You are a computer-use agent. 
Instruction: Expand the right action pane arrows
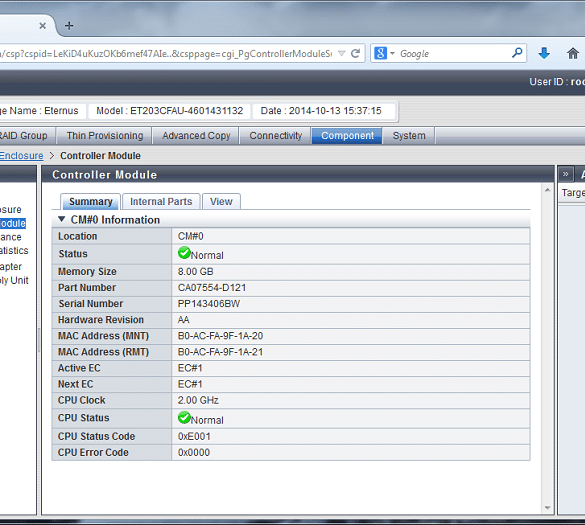coord(566,174)
